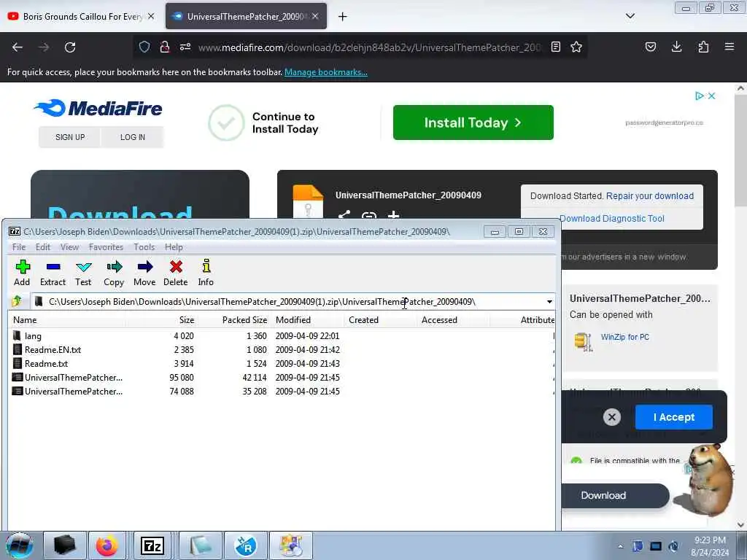747x560 pixels.
Task: Close the UniversalThemePatcher browser tab
Action: pyautogui.click(x=315, y=16)
